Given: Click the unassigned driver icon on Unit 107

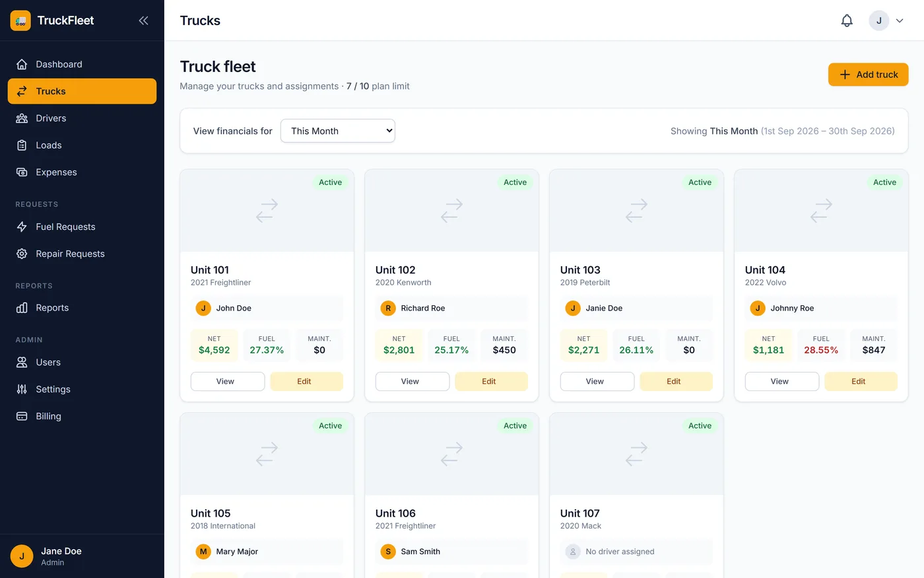Looking at the screenshot, I should (x=573, y=552).
